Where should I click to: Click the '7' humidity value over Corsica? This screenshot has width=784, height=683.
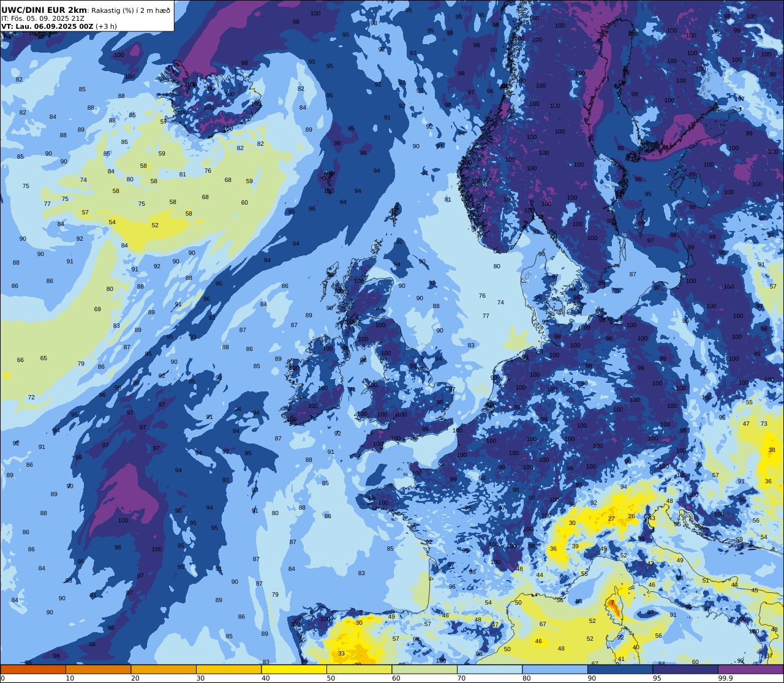pos(611,603)
